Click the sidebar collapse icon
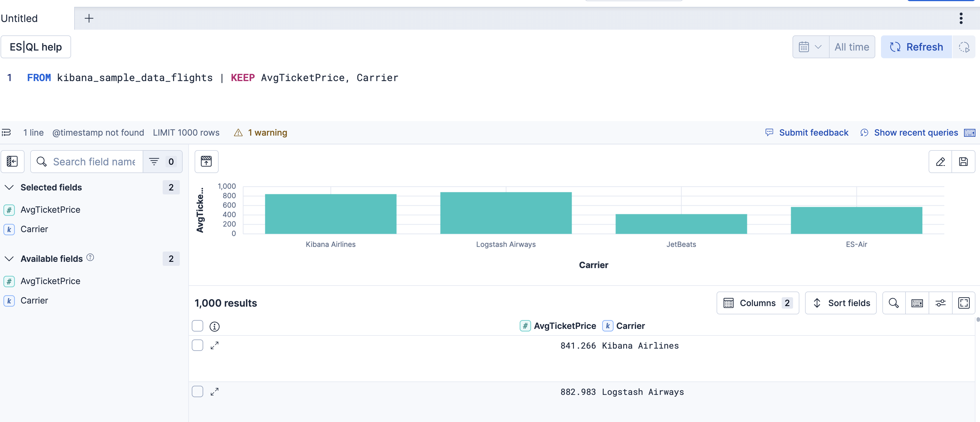Screen dimensions: 980x422 click(x=12, y=161)
